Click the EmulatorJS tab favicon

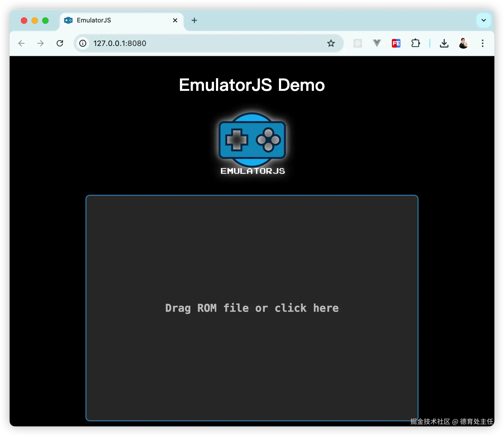click(x=68, y=20)
